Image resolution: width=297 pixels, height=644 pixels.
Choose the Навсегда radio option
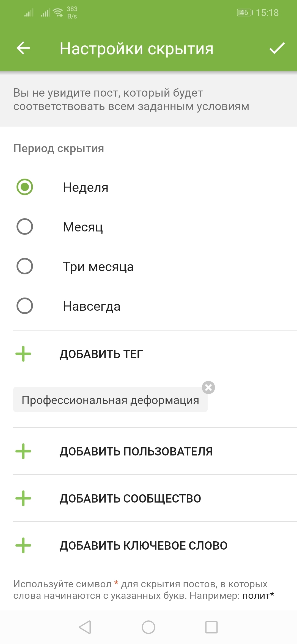25,306
